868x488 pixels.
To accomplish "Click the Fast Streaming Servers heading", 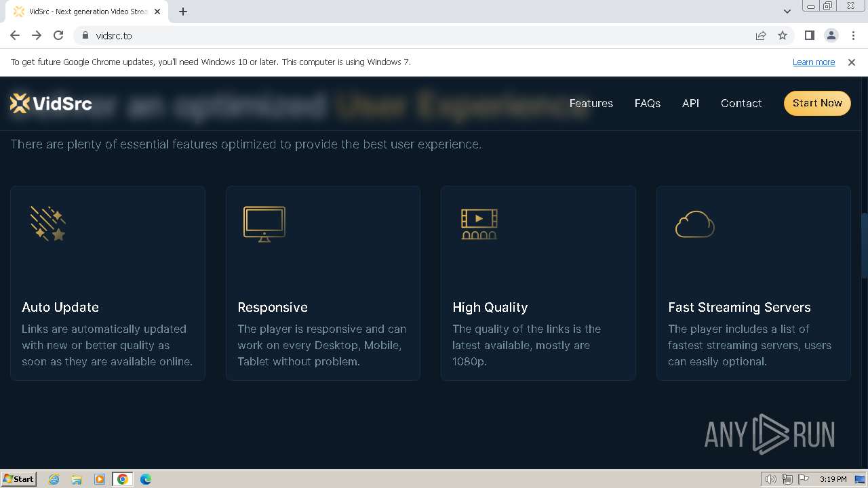I will (739, 307).
